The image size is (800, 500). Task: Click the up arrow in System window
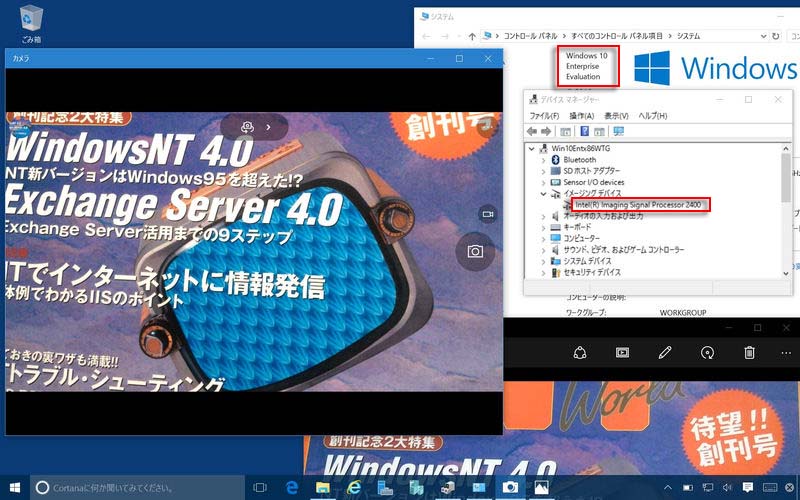pyautogui.click(x=472, y=36)
